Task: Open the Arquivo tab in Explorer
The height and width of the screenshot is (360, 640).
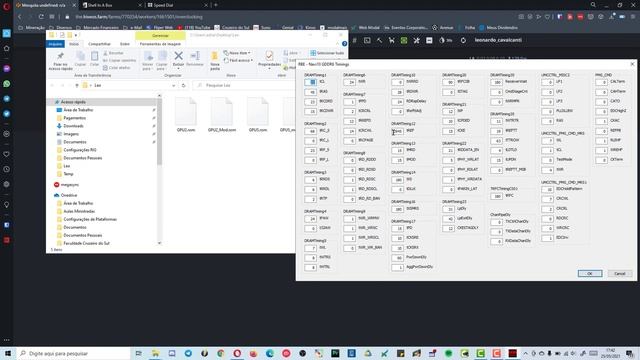Action: point(55,44)
